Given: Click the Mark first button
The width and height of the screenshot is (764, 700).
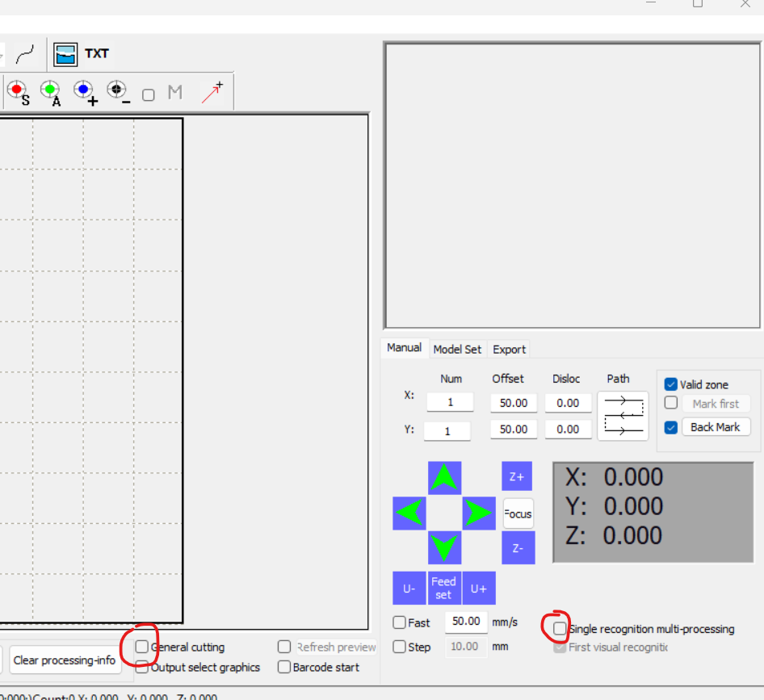Looking at the screenshot, I should click(716, 404).
